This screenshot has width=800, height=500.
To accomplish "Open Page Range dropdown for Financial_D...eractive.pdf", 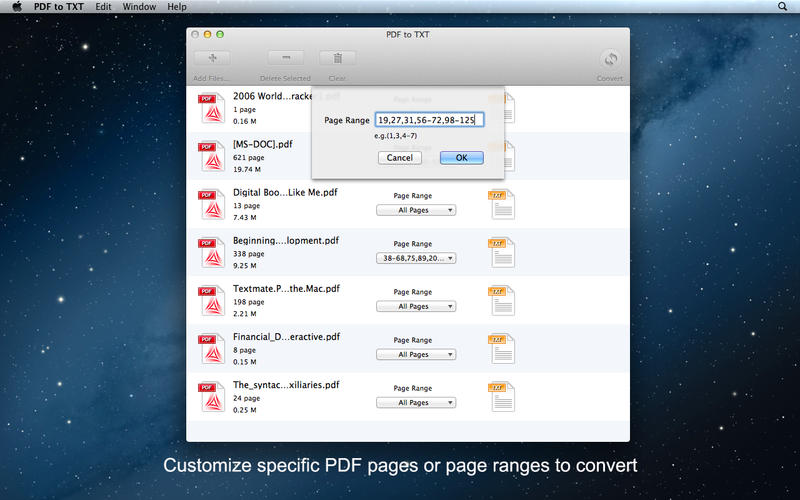I will coord(415,354).
